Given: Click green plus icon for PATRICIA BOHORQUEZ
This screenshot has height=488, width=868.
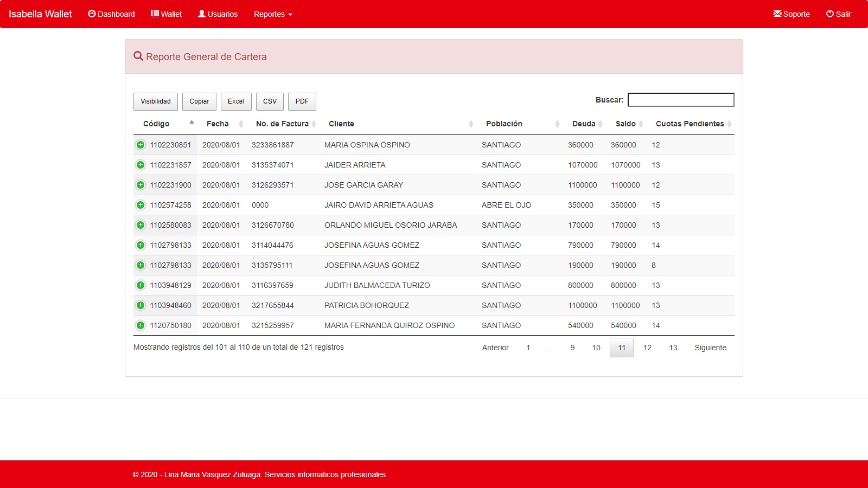Looking at the screenshot, I should [x=141, y=305].
